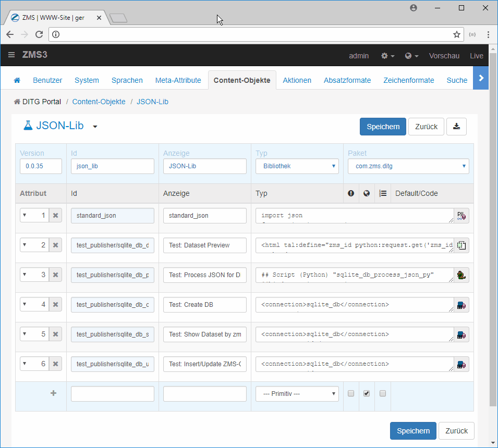Click the page vertical scrollbar thumb

tap(493, 229)
